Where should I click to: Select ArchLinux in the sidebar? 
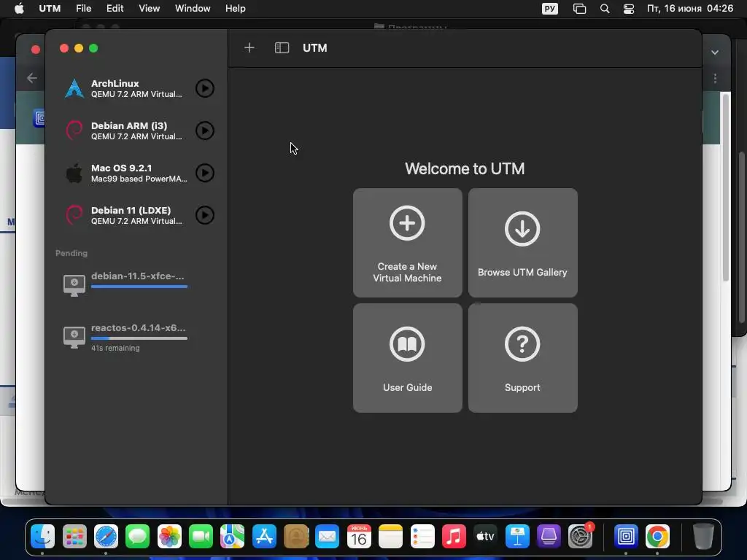pyautogui.click(x=136, y=88)
